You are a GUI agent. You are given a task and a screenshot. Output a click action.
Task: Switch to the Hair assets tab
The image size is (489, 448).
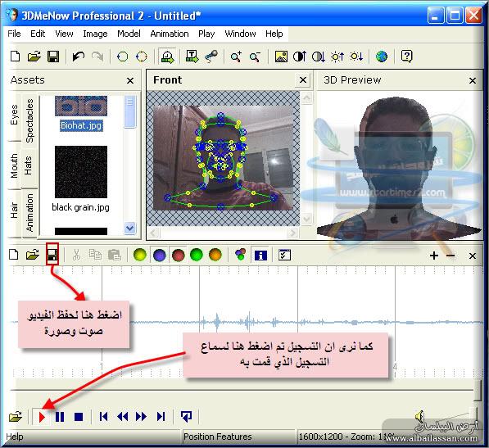(14, 210)
